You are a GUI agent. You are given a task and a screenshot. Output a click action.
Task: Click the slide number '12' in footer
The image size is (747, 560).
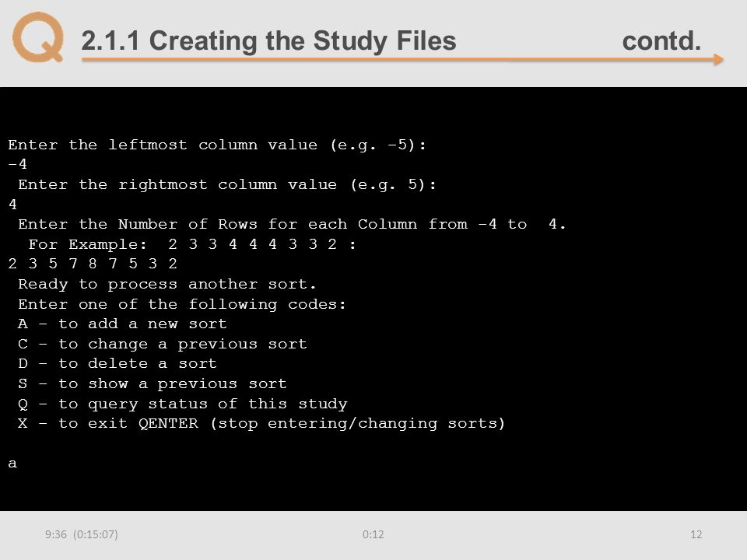coord(696,534)
